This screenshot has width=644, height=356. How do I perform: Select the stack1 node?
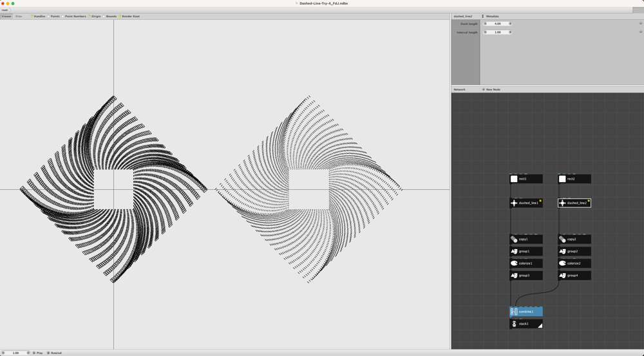(526, 324)
